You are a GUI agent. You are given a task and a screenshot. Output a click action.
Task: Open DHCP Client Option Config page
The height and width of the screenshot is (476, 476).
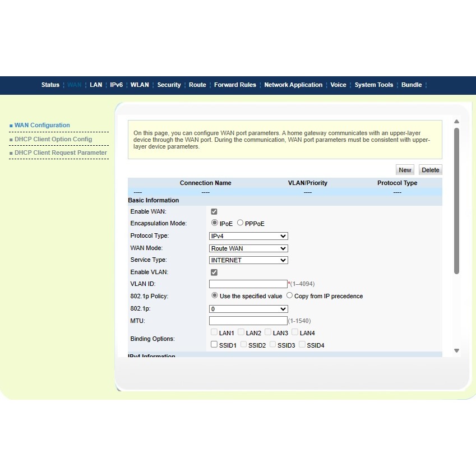pyautogui.click(x=53, y=139)
